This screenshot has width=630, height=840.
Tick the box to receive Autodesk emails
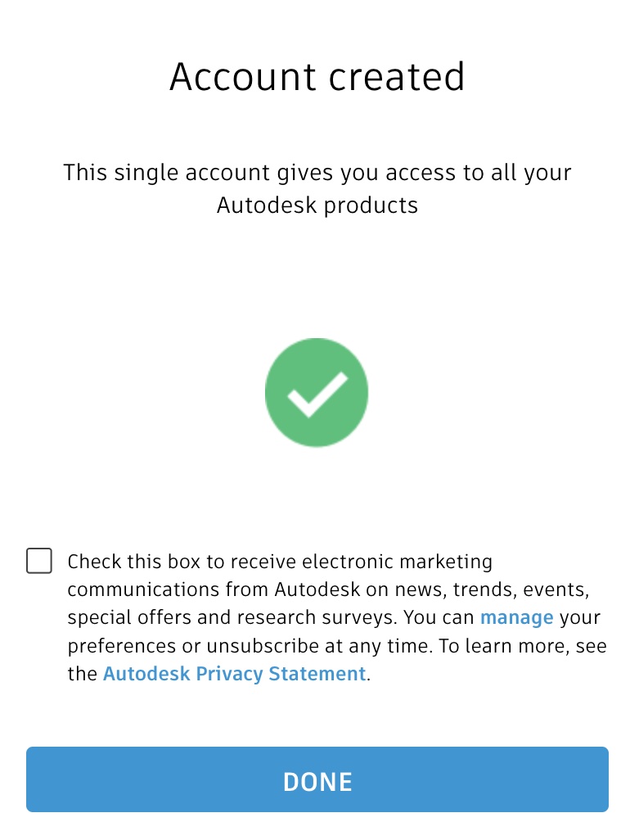tap(39, 562)
